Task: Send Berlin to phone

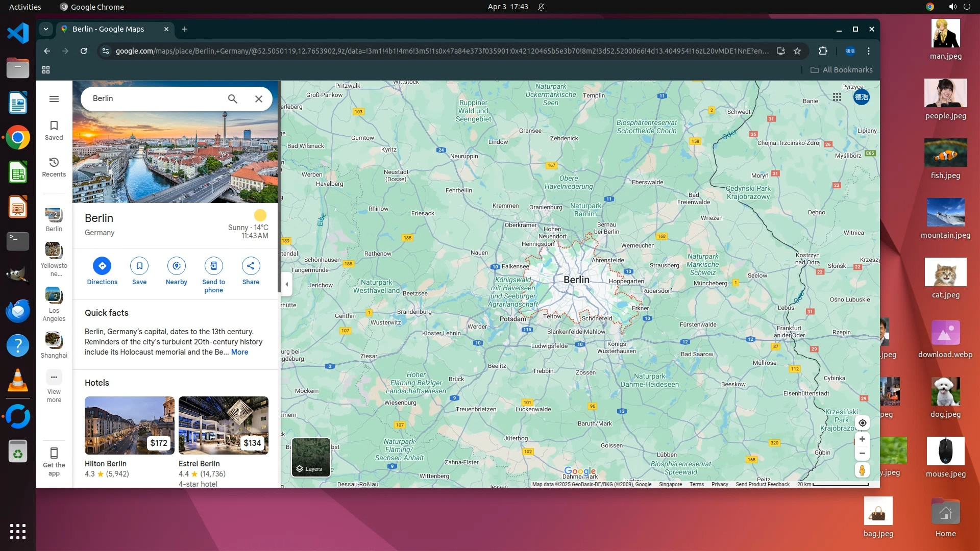Action: pyautogui.click(x=213, y=266)
